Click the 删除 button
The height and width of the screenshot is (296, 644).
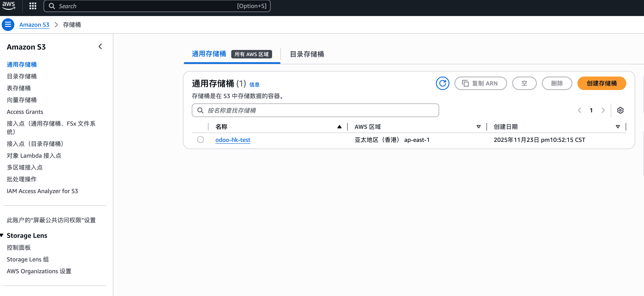[557, 83]
